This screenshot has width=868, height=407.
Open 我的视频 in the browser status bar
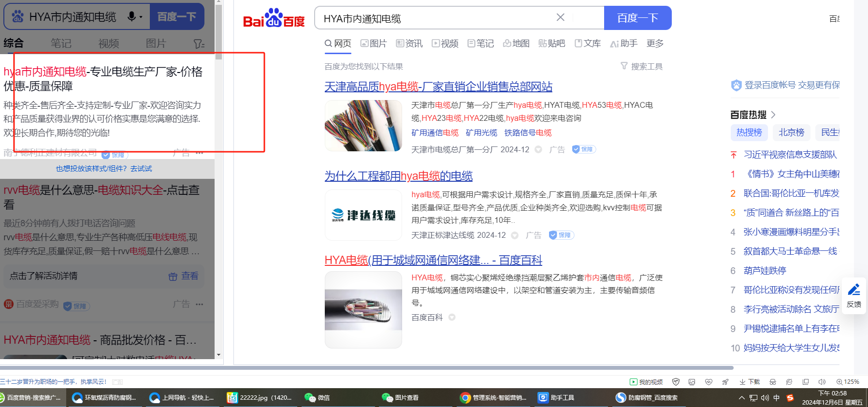click(646, 382)
